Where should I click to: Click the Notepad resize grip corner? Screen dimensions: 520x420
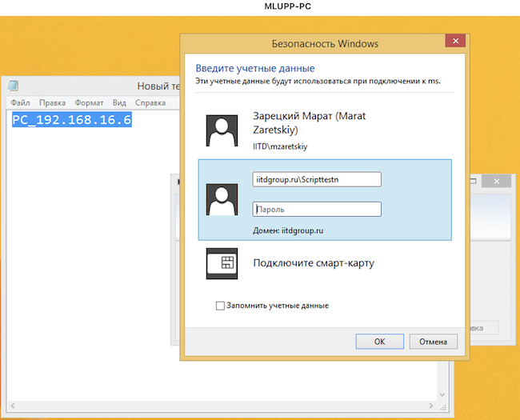pos(443,407)
